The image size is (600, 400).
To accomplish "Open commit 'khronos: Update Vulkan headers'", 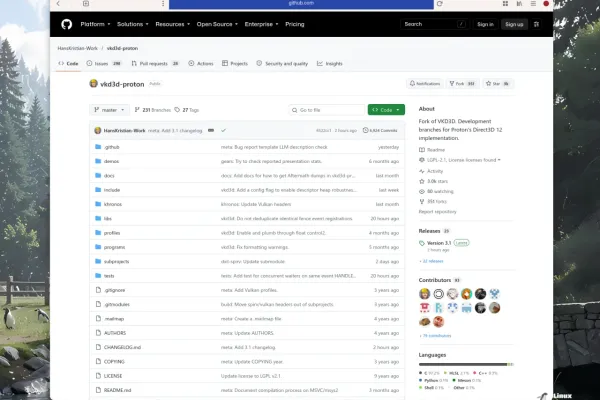I will pyautogui.click(x=256, y=204).
